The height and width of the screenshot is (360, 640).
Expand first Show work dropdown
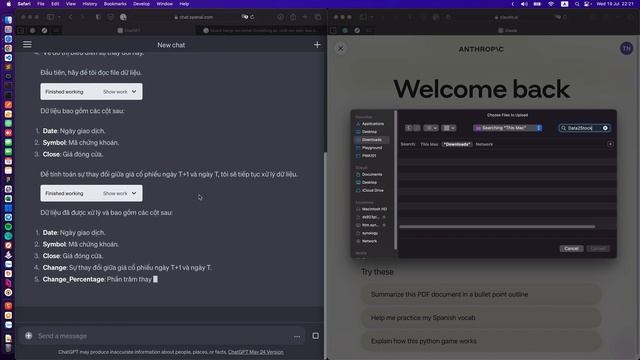coord(120,92)
